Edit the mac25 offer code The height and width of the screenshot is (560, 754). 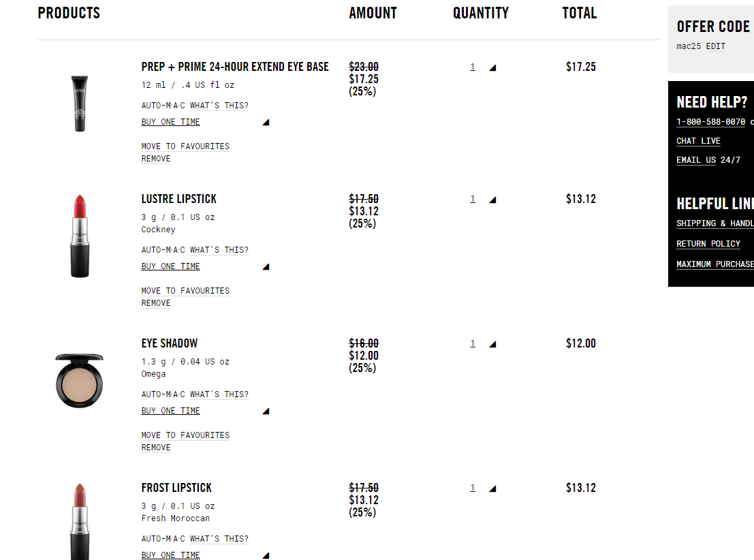[716, 46]
